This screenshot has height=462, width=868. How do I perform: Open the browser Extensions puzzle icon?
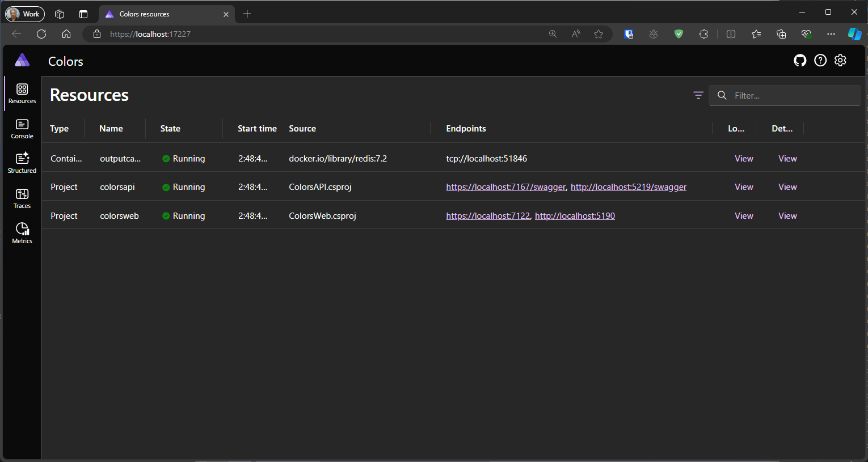tap(703, 34)
